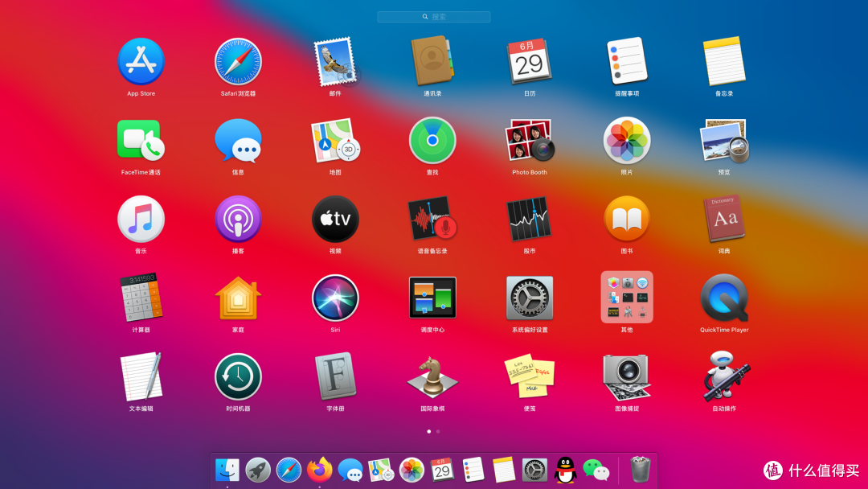The height and width of the screenshot is (489, 868).
Task: Open 日历 Calendar in Launchpad grid
Action: 529,61
